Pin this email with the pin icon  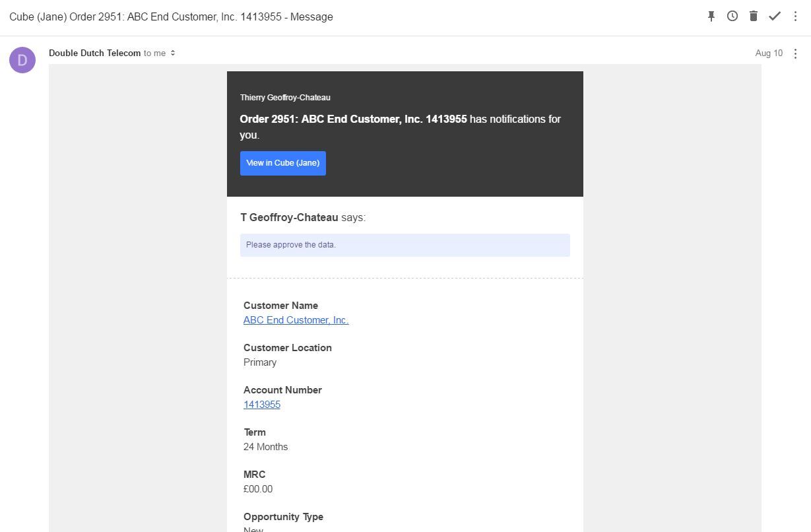click(711, 17)
